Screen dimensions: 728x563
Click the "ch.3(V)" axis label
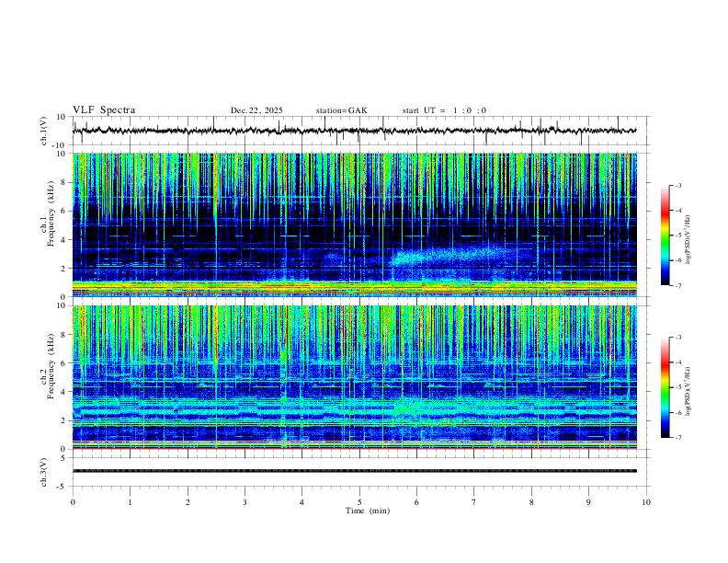tap(44, 472)
